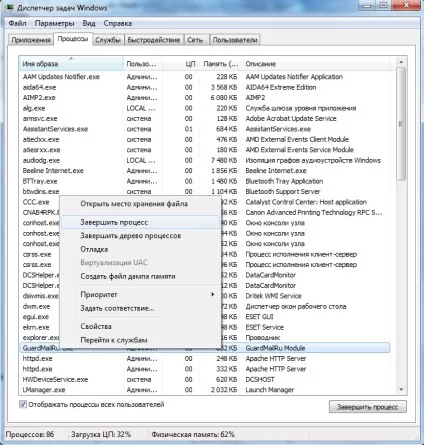Switch to the Службы tab

(x=108, y=40)
